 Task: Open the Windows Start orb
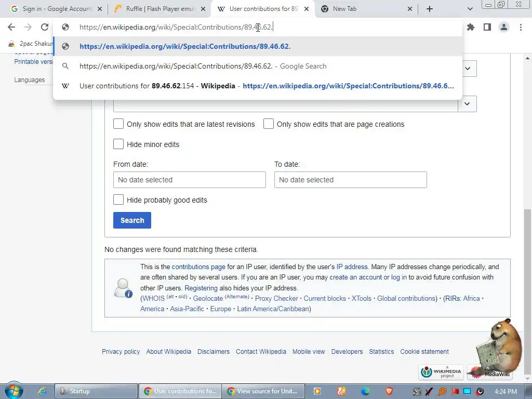pos(14,391)
